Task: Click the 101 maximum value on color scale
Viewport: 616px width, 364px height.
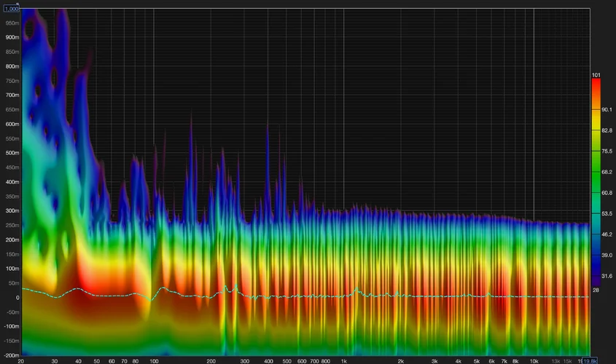Action: (596, 75)
